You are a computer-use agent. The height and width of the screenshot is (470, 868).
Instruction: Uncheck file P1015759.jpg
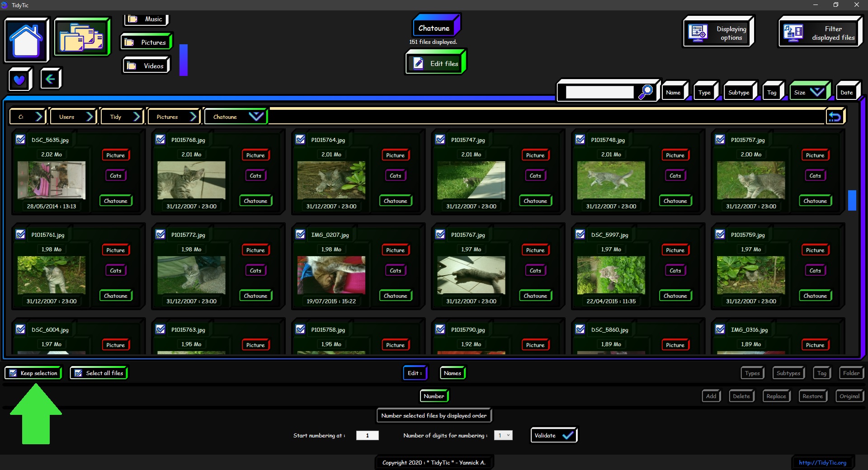click(720, 235)
